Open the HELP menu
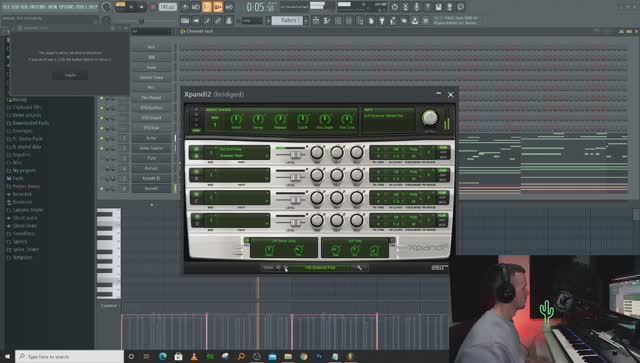640x363 pixels. [x=93, y=7]
